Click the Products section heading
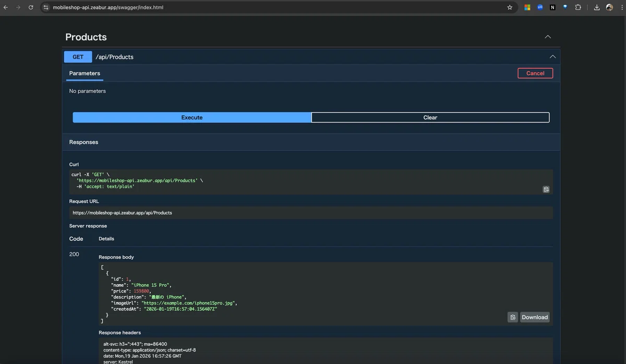 [86, 37]
